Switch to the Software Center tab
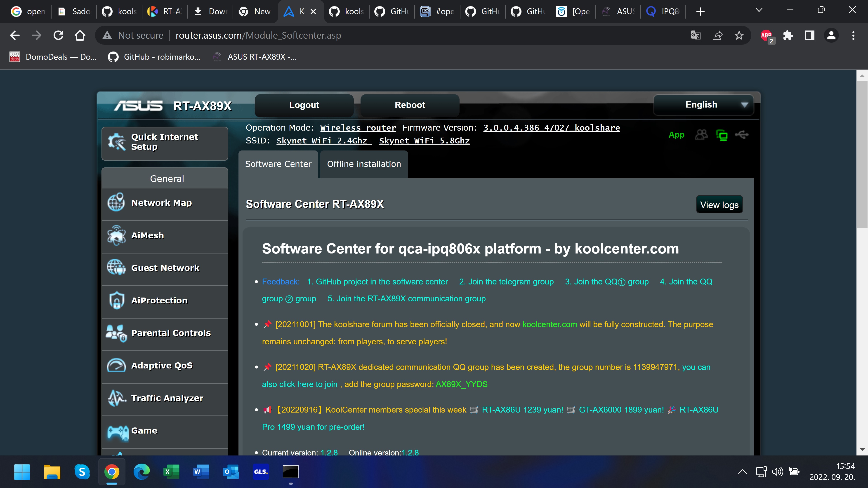 pyautogui.click(x=278, y=164)
